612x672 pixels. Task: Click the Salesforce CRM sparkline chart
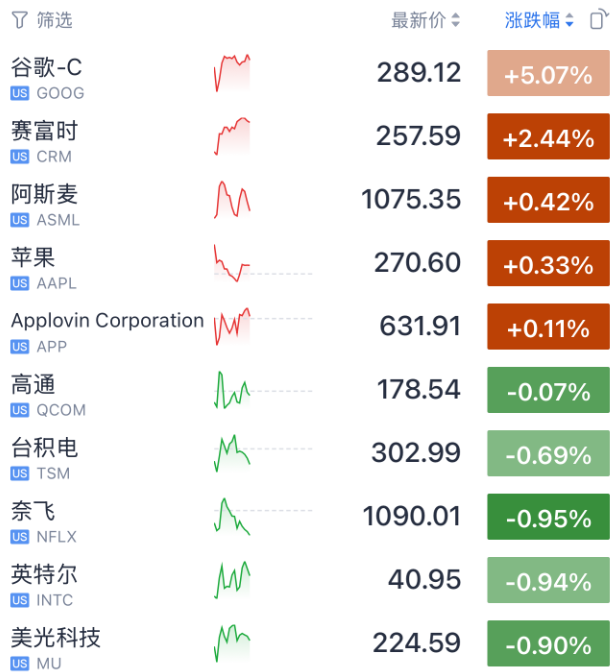(x=232, y=136)
